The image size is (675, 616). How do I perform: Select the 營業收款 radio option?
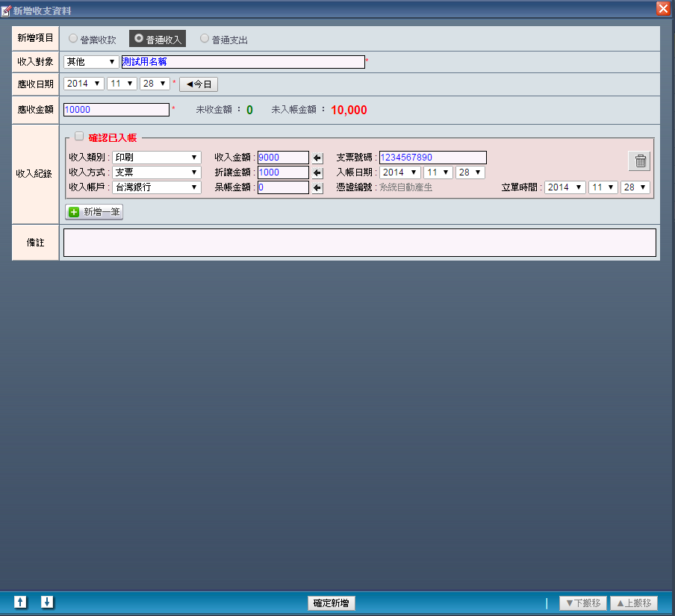tap(73, 38)
